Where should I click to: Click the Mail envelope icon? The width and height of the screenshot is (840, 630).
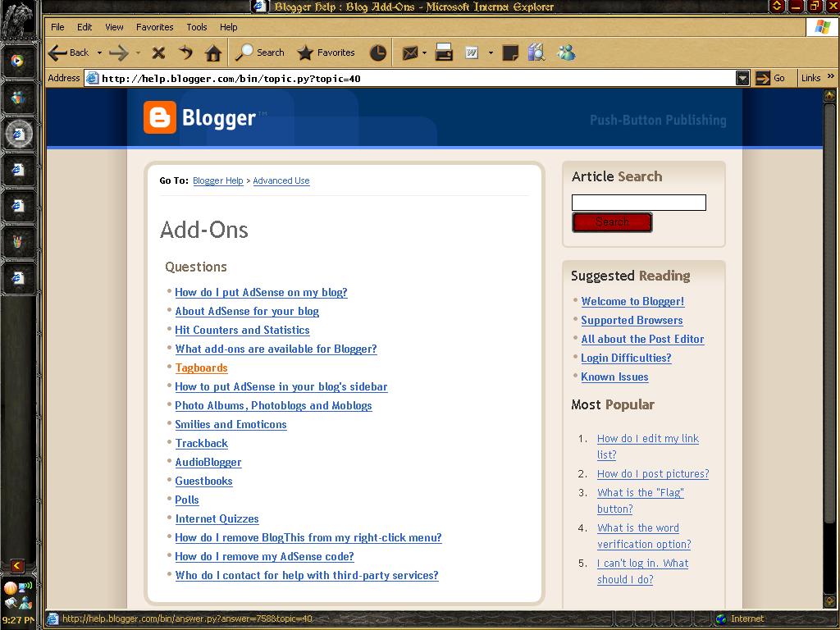click(410, 52)
